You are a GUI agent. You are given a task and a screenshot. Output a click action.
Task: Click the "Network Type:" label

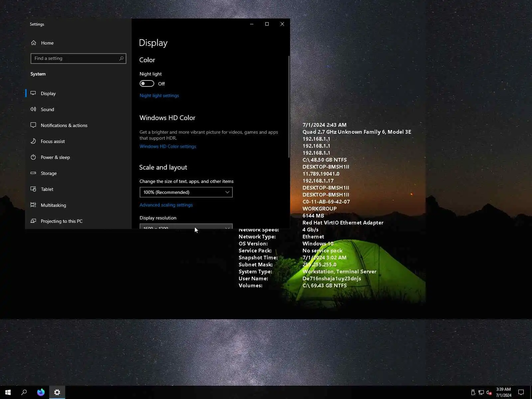[257, 237]
